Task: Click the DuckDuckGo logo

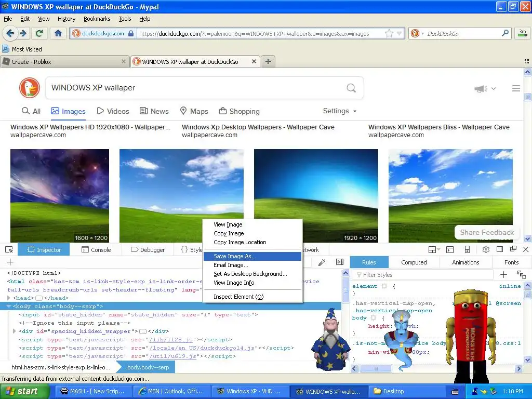Action: [x=30, y=88]
